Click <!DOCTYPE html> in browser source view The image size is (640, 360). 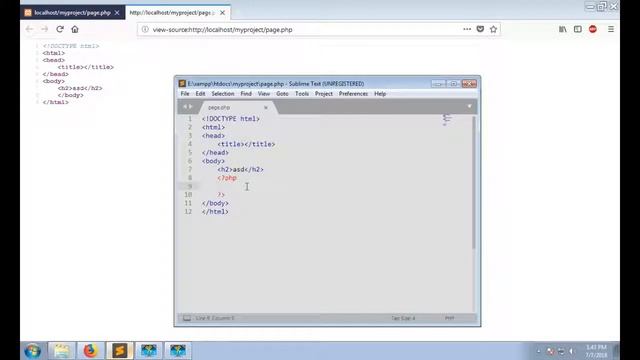[71, 46]
